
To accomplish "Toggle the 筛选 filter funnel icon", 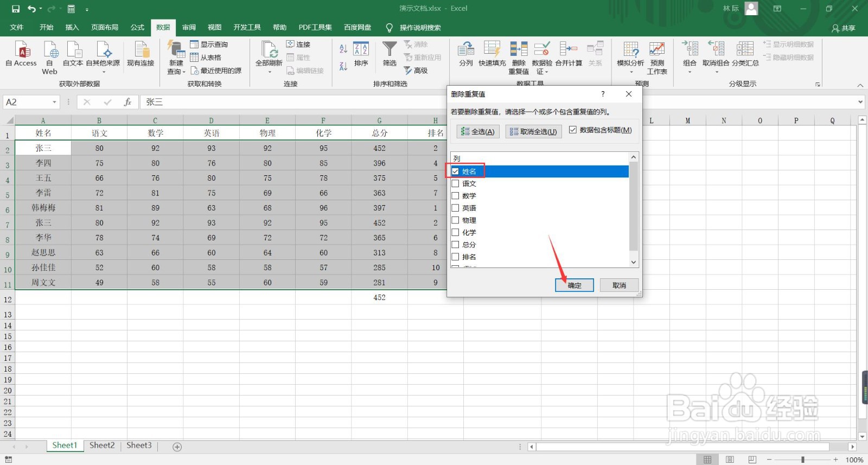I will tap(390, 49).
